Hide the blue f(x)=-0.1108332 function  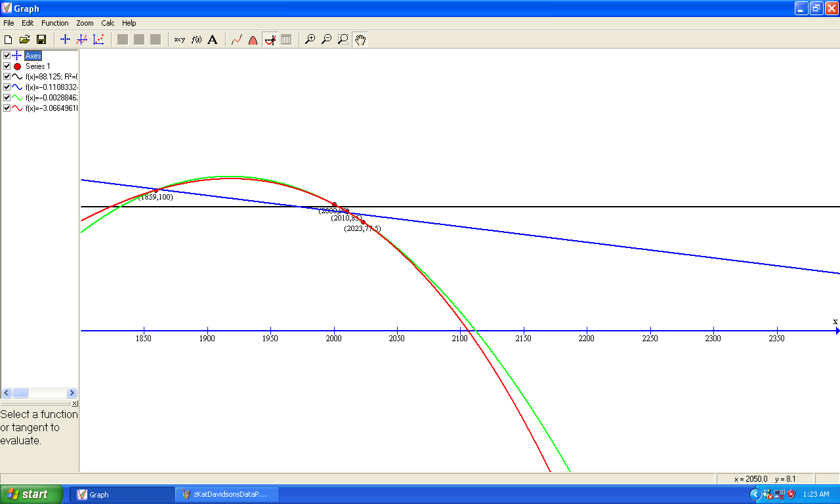tap(7, 87)
